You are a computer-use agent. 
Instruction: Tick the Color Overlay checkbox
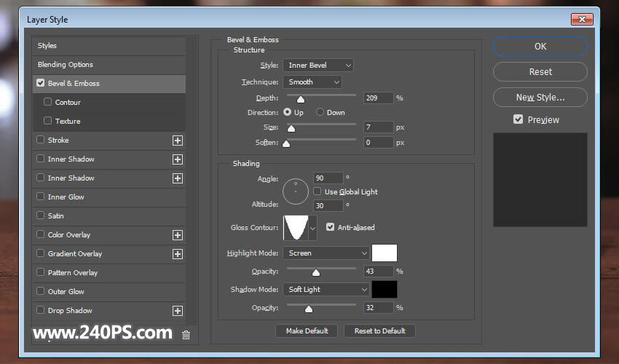point(40,234)
